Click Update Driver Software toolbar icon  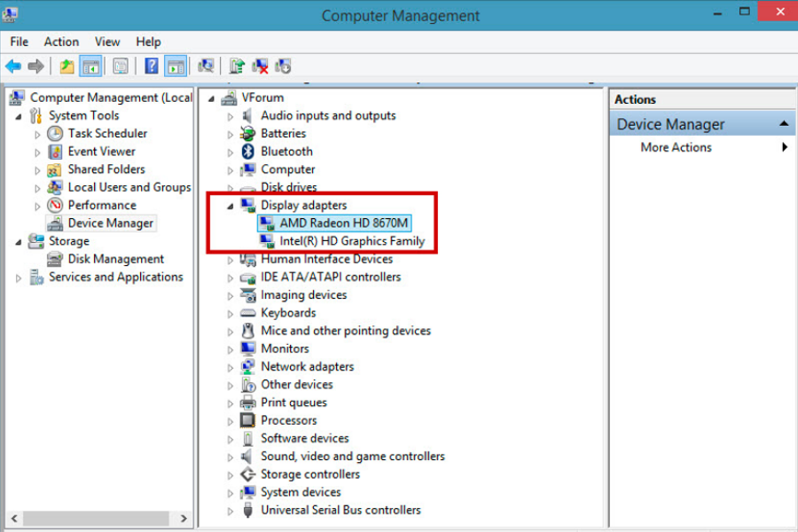click(237, 66)
